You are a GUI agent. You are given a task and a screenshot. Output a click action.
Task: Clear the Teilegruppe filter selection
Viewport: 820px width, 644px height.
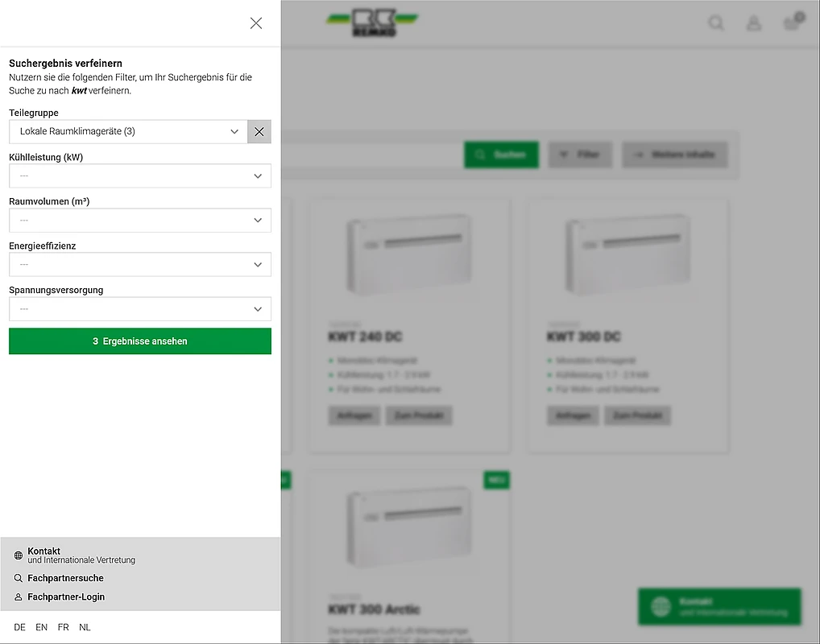pos(259,131)
